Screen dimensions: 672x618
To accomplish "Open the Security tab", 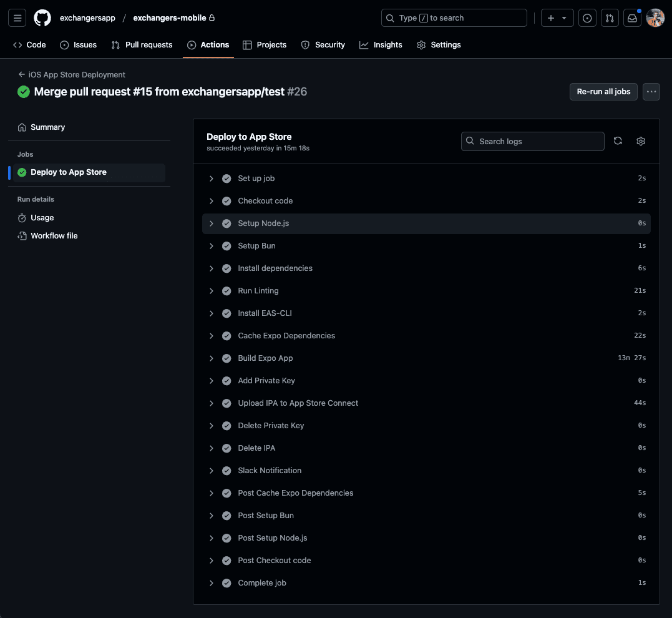I will coord(323,44).
